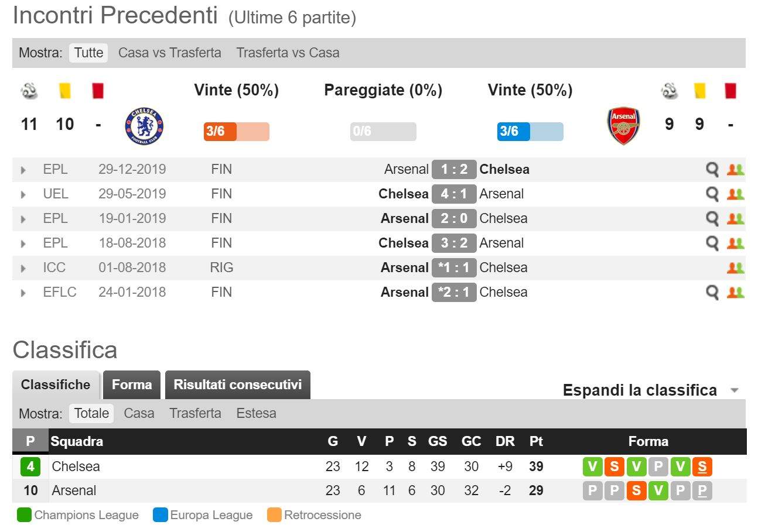Open 'Espandi la classifica' dropdown
758x532 pixels.
(650, 390)
